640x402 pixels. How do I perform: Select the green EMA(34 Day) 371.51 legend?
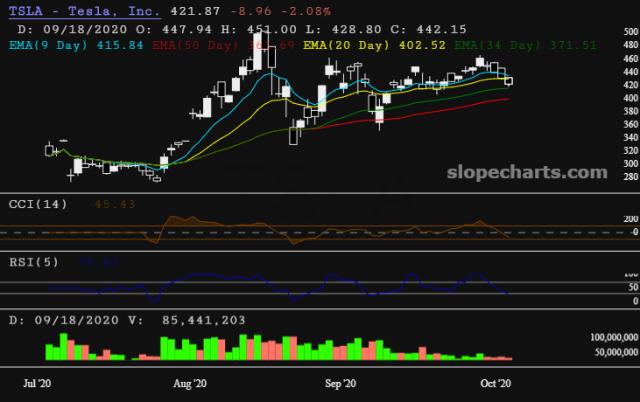coord(526,45)
